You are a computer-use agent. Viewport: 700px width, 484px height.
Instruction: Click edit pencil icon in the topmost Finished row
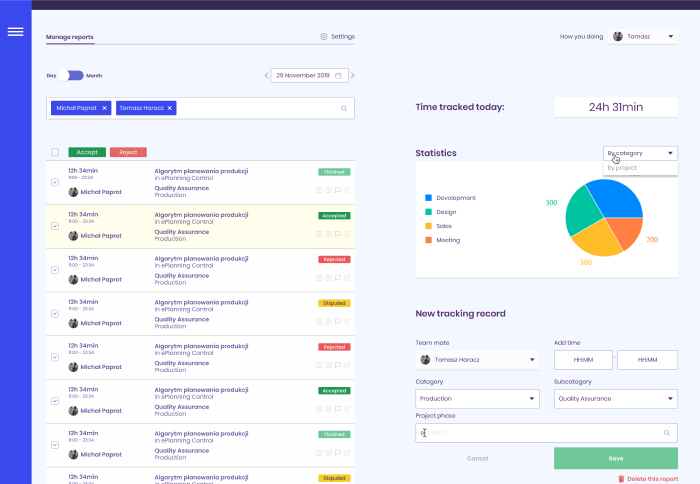tap(347, 190)
